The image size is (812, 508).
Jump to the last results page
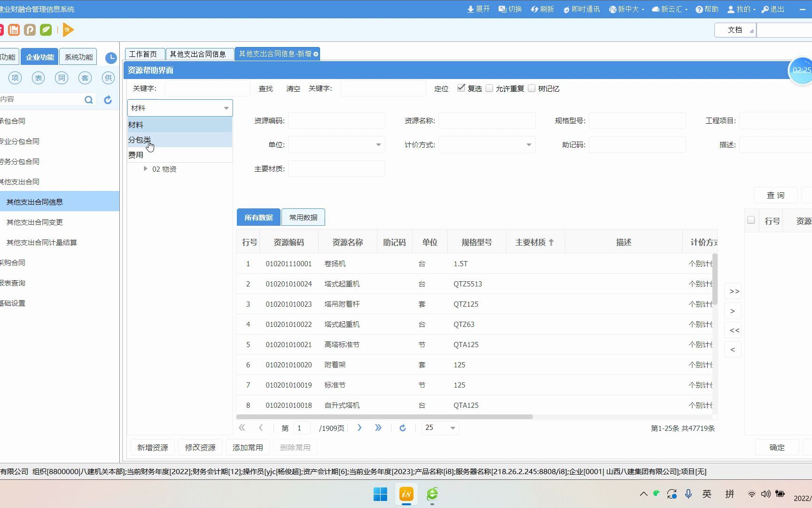click(x=378, y=428)
